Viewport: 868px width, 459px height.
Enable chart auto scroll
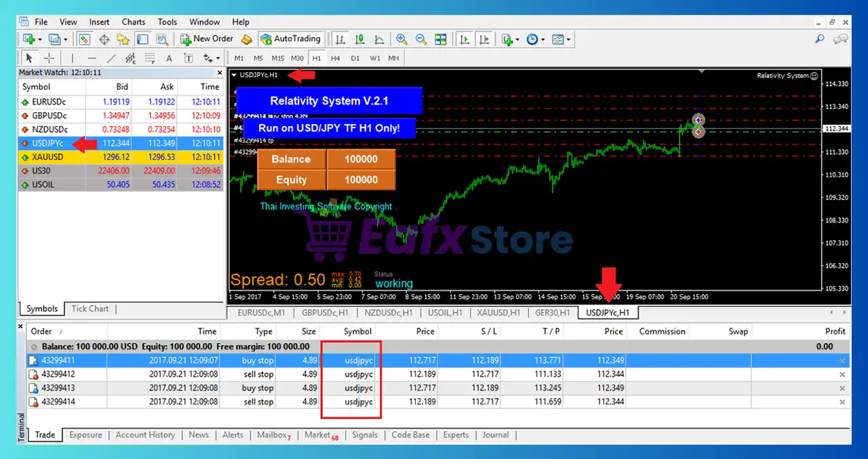pos(465,39)
